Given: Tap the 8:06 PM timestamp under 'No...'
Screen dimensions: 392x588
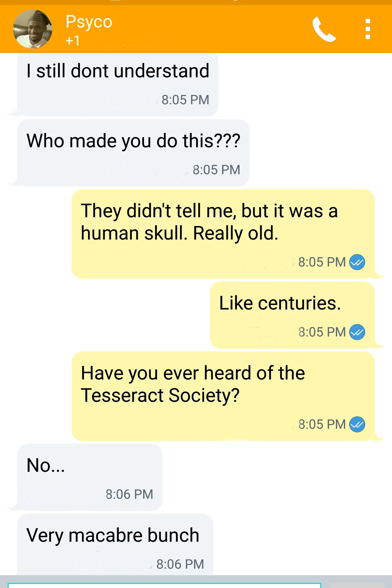Looking at the screenshot, I should (129, 494).
